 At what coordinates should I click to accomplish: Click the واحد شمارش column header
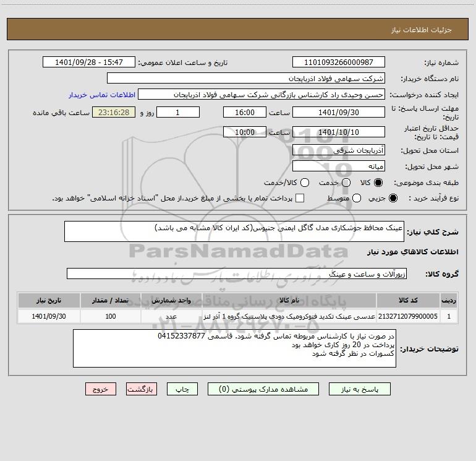coord(171,300)
